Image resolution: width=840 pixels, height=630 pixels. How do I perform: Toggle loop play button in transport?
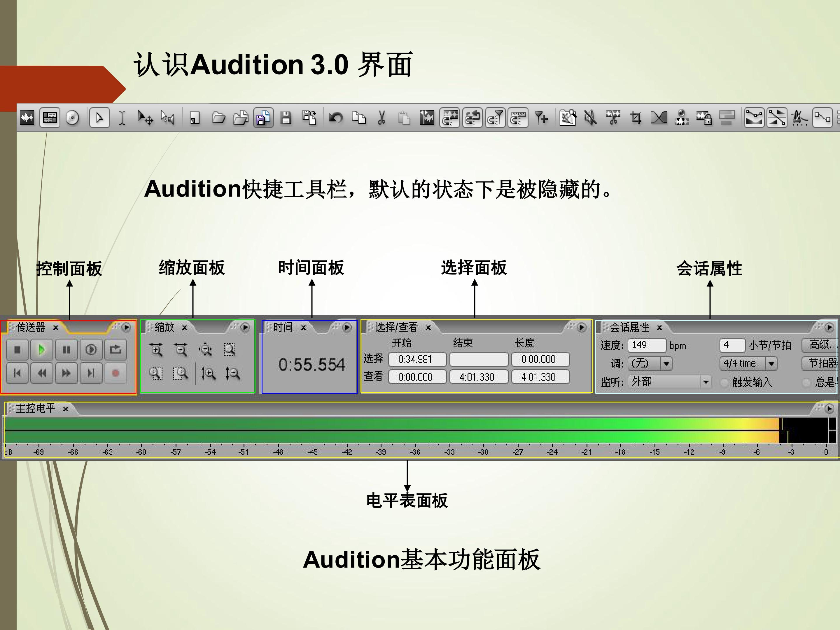tap(116, 349)
